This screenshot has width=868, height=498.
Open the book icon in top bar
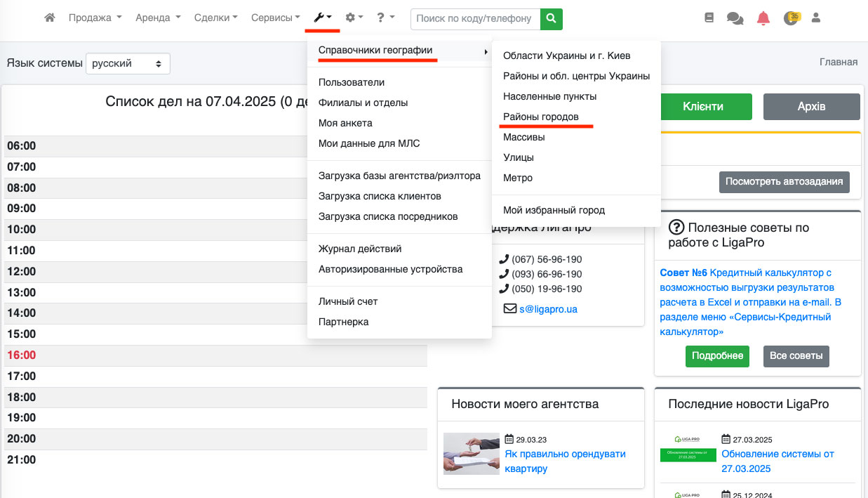pos(709,18)
